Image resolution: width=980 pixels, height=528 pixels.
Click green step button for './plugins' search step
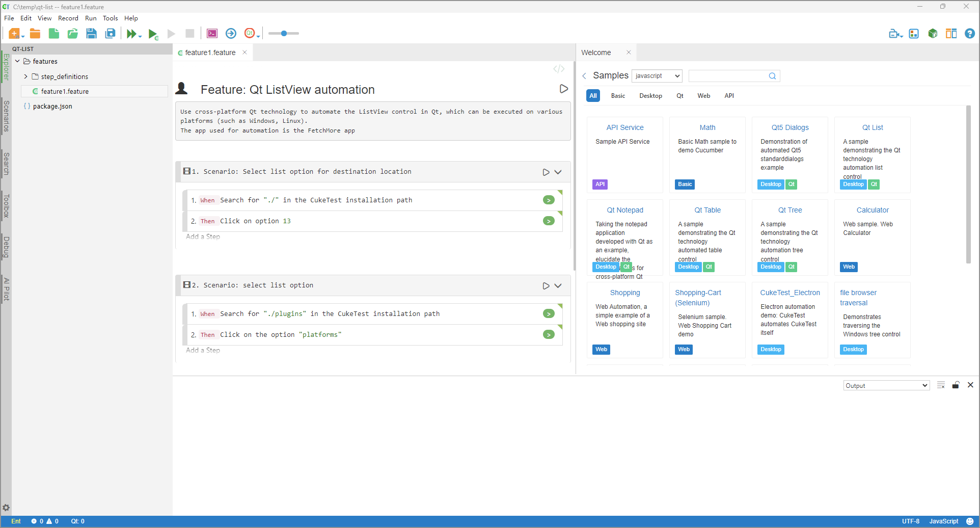(x=549, y=314)
